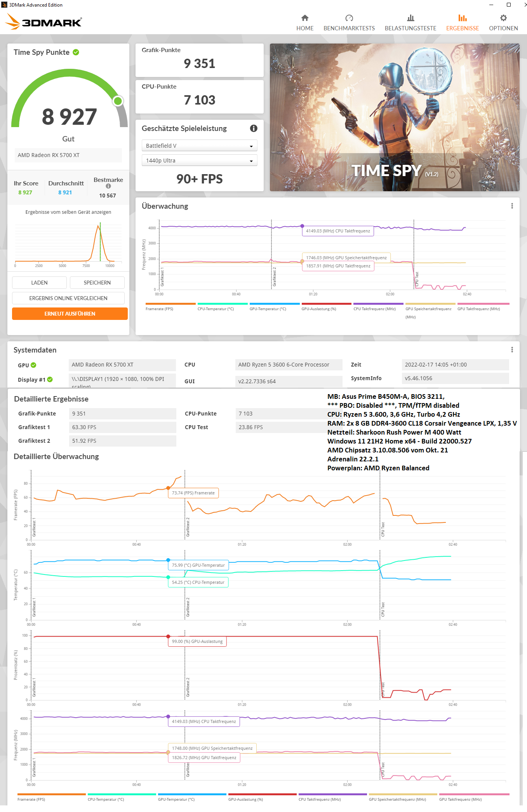Click the Bestmarke info icon

pyautogui.click(x=108, y=186)
